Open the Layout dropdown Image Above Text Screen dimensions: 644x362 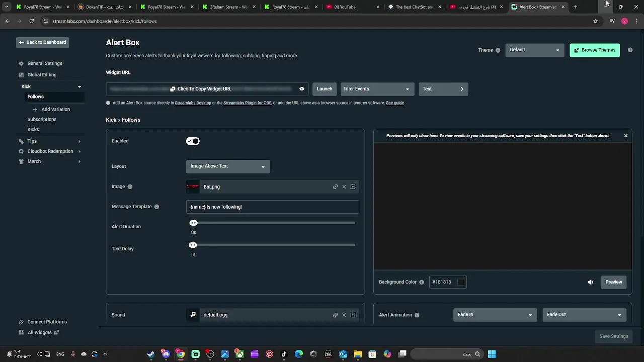pos(228,166)
